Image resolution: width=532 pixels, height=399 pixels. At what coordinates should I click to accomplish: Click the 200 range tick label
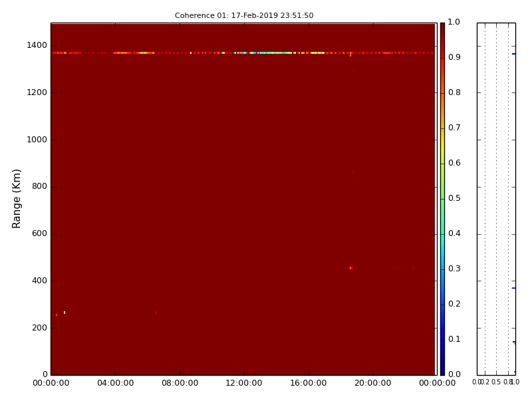point(39,328)
